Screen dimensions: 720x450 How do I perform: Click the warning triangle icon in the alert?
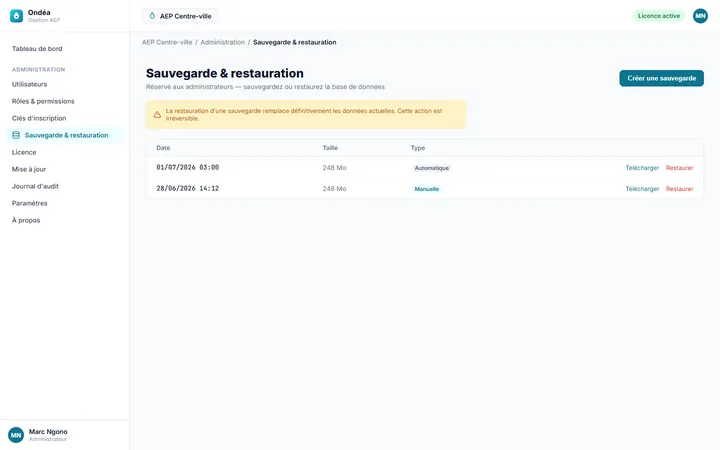pos(157,115)
